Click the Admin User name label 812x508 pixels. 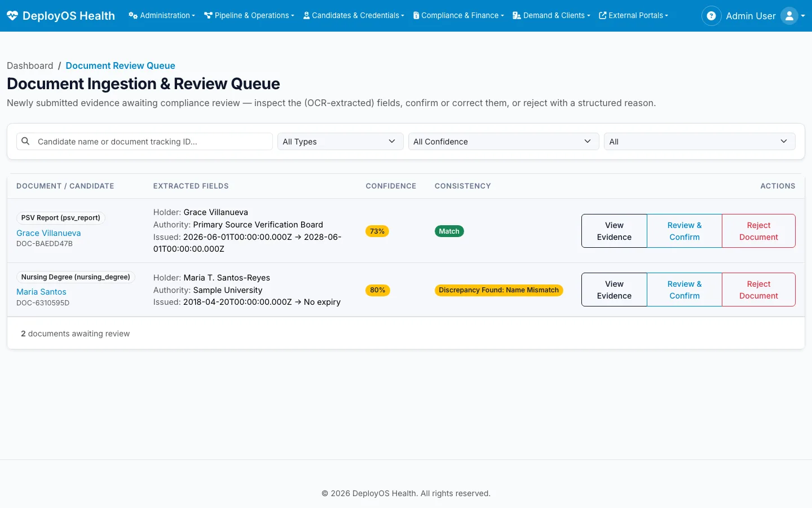click(x=751, y=16)
